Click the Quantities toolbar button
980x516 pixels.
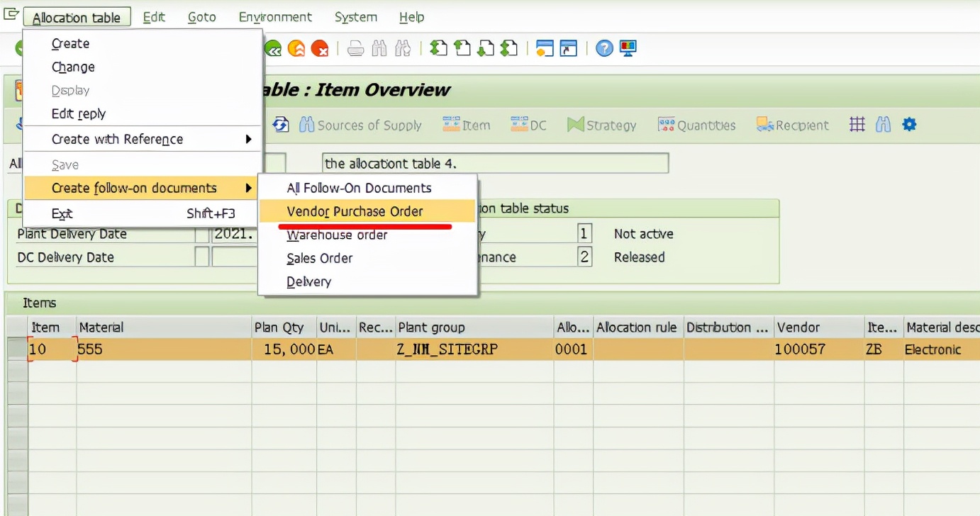[697, 125]
